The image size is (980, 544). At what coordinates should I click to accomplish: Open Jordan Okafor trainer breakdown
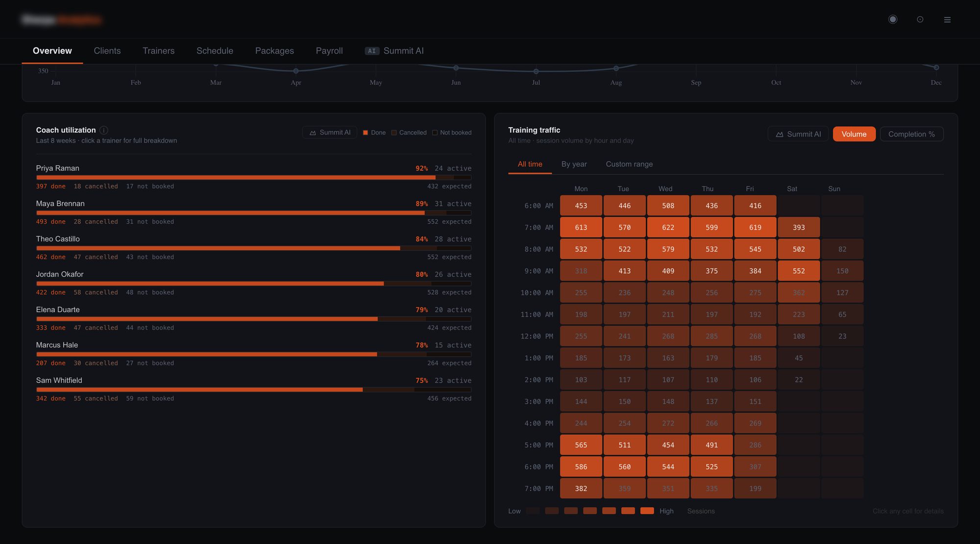254,283
